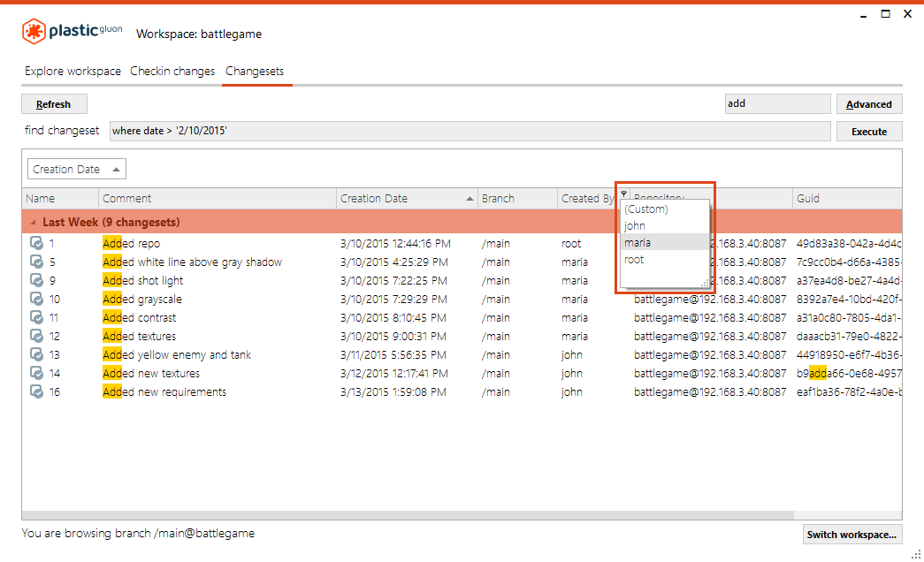924x562 pixels.
Task: Select the 'Added repo' changeset comment
Action: pyautogui.click(x=132, y=243)
